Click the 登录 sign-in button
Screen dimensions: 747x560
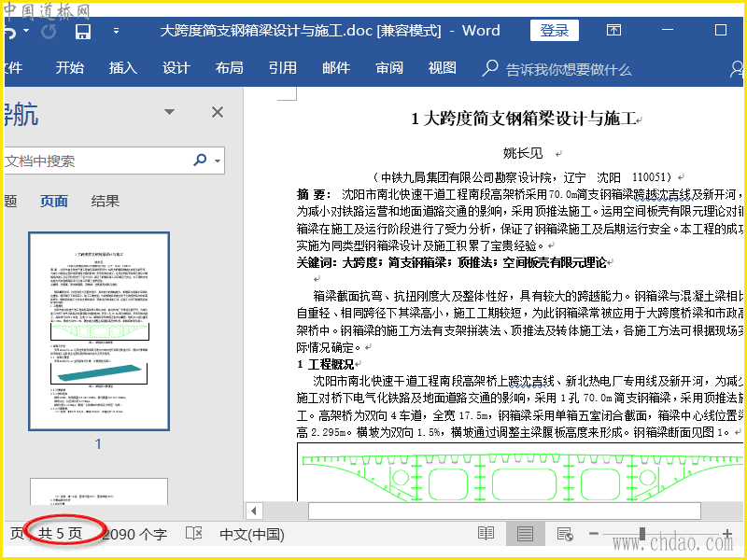[x=554, y=31]
